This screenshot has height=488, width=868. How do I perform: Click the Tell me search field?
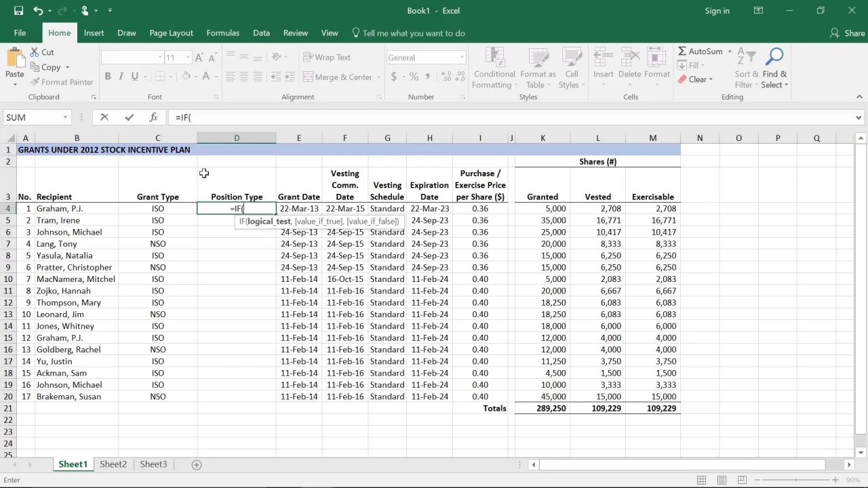click(x=414, y=33)
